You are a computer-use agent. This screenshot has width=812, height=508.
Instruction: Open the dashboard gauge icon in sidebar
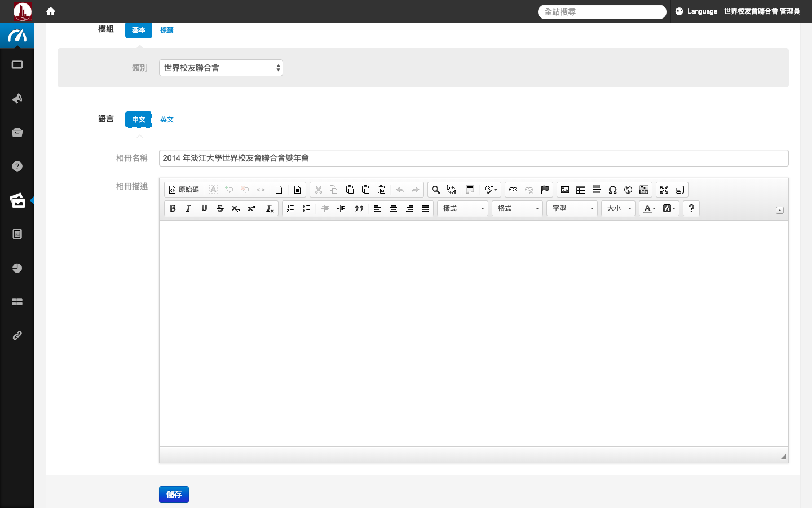17,36
